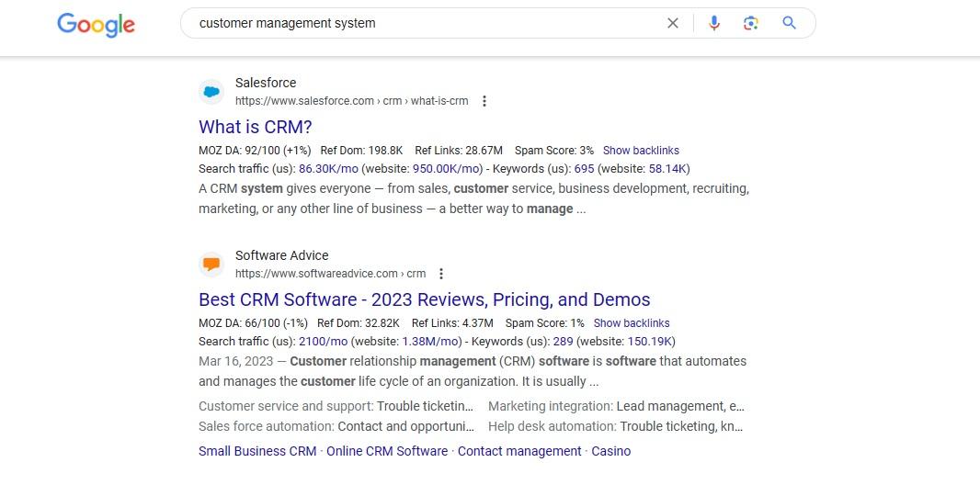
Task: Open the 'What is CRM?' result
Action: [x=255, y=127]
